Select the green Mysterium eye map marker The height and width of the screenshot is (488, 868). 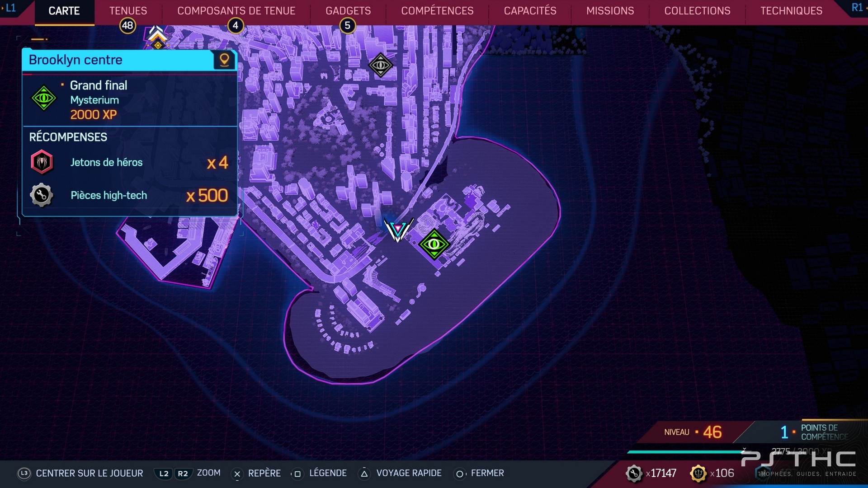click(x=434, y=244)
